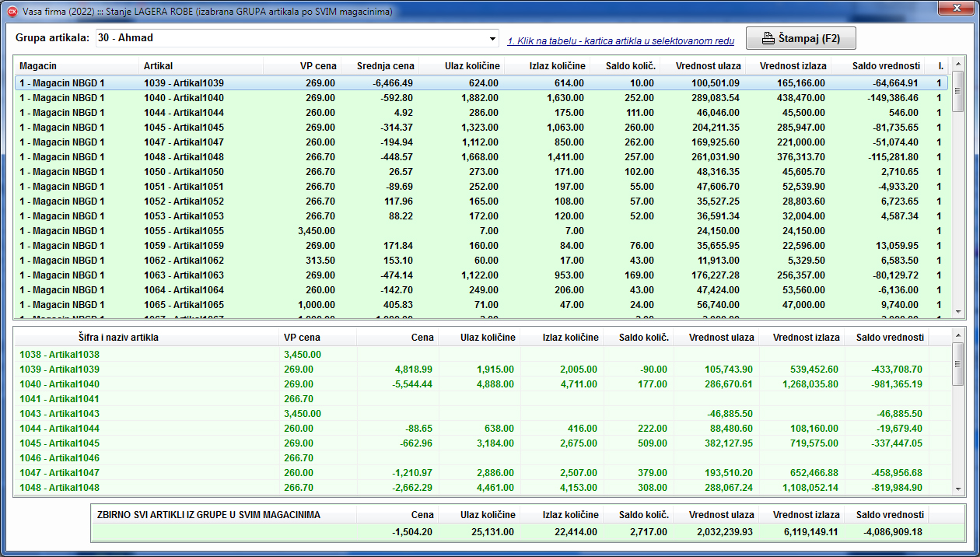Select 1044 - Artikal1044 in the lower table
The height and width of the screenshot is (557, 980).
(483, 428)
